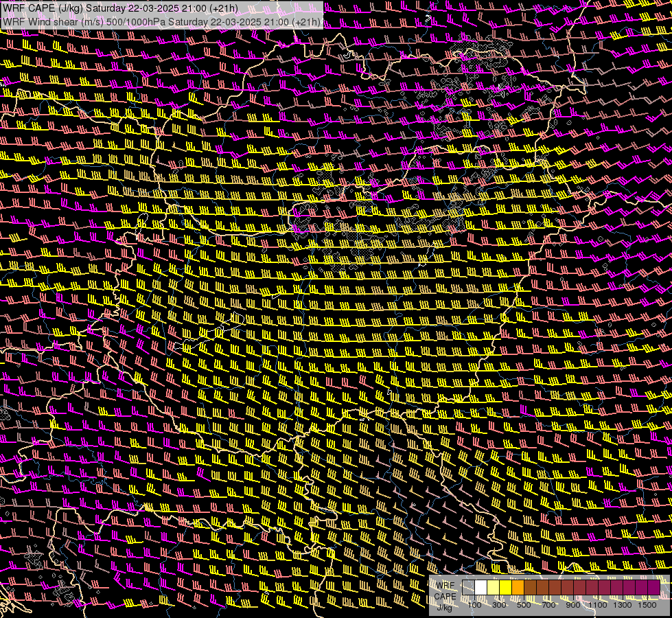Click the WRF CAPE title line at top

click(x=120, y=8)
